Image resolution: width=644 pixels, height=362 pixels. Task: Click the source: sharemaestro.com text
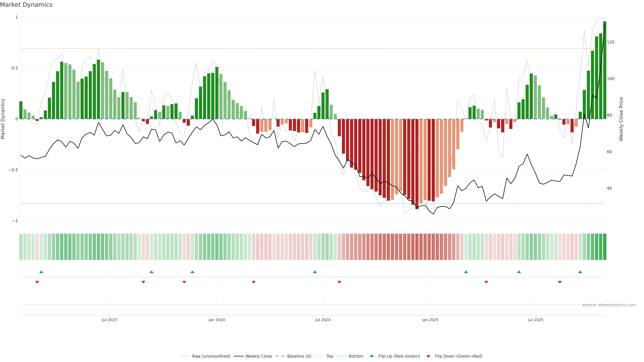609,305
